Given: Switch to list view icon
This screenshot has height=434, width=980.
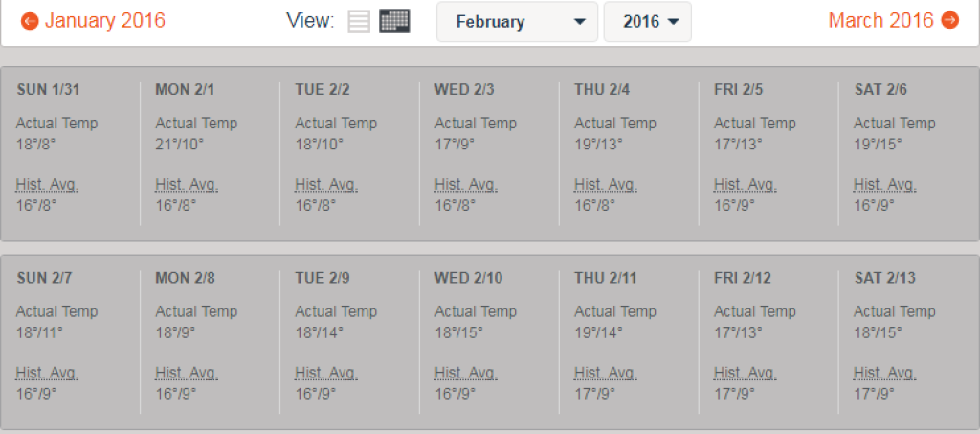Looking at the screenshot, I should coord(359,21).
